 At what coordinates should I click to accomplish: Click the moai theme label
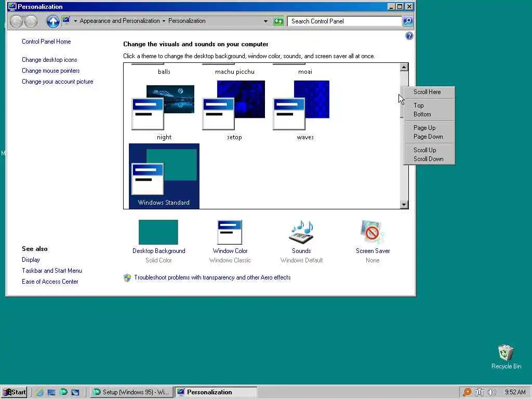pos(305,72)
